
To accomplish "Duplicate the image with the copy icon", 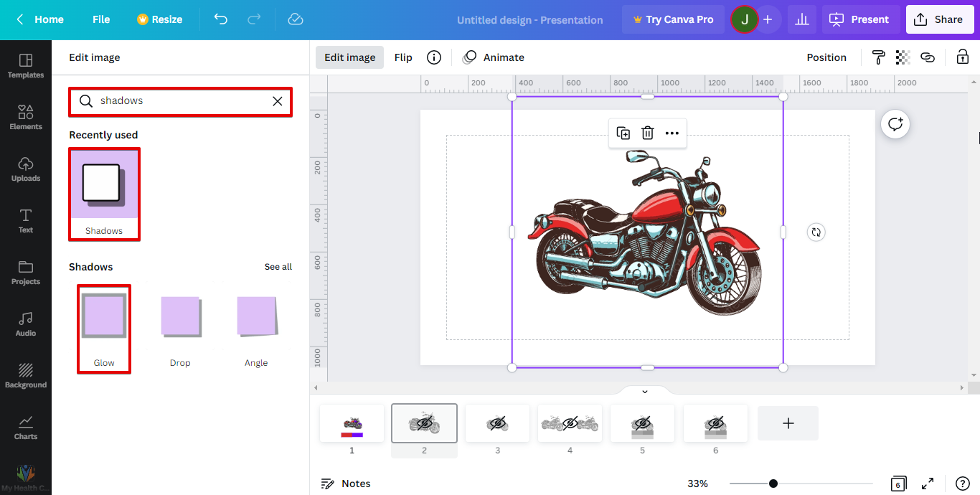I will click(x=623, y=133).
